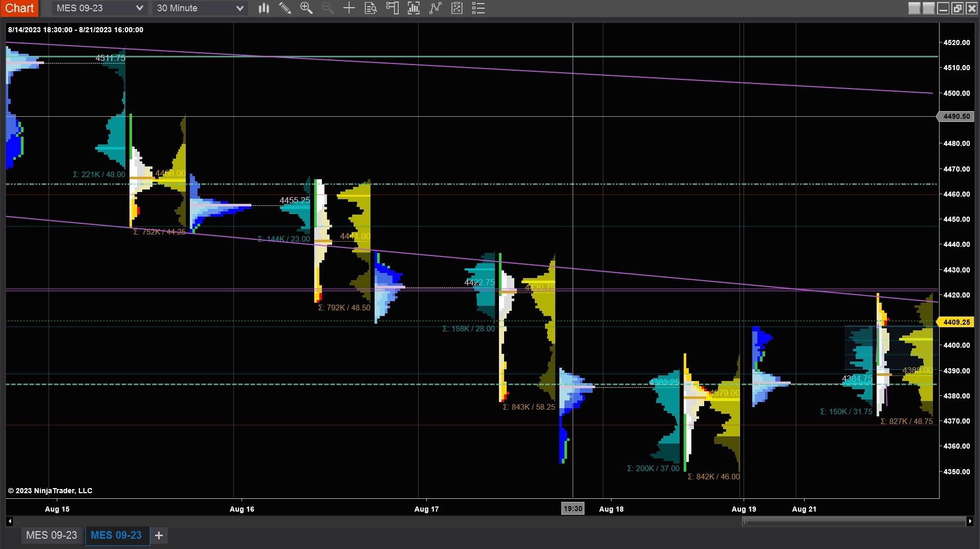
Task: Click the Aug 16 date label
Action: click(242, 509)
